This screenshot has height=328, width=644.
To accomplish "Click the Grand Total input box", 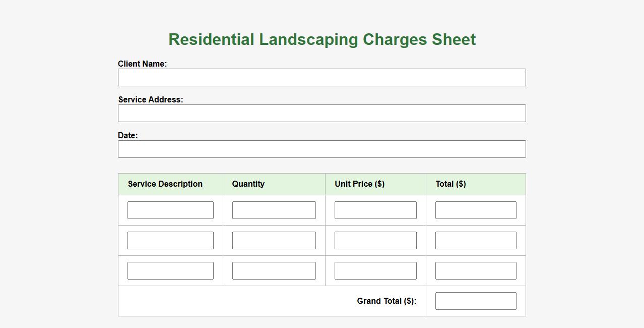I will point(476,301).
